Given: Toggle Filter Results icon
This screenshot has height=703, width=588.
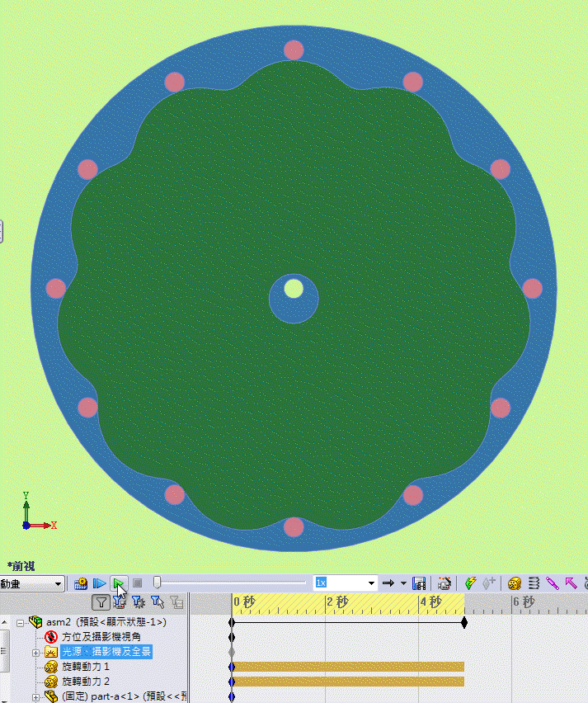Looking at the screenshot, I should click(x=176, y=602).
